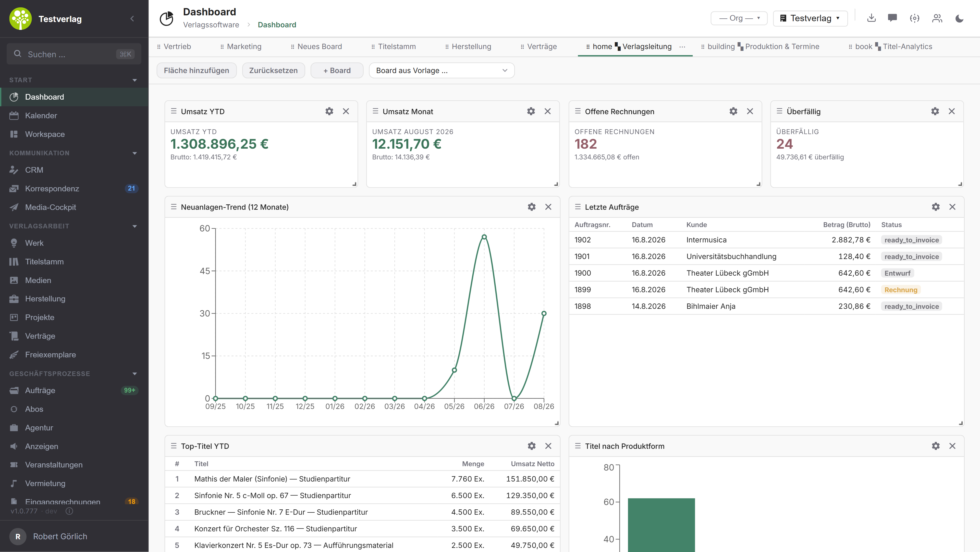Click version info icon beside v1.0.777
Viewport: 980px width, 552px height.
(69, 511)
